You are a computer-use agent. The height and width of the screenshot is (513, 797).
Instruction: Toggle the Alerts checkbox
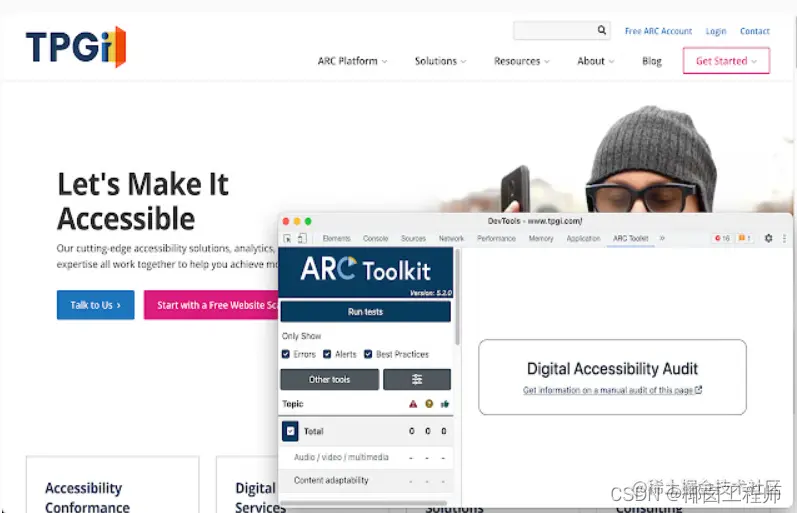click(327, 354)
